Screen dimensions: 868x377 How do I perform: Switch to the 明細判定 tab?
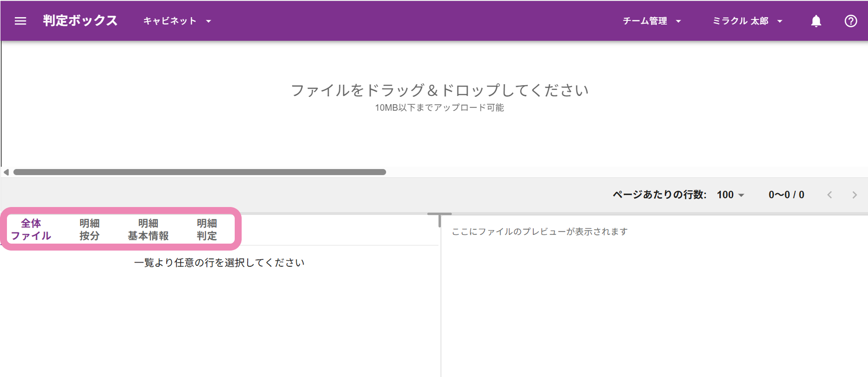point(206,229)
